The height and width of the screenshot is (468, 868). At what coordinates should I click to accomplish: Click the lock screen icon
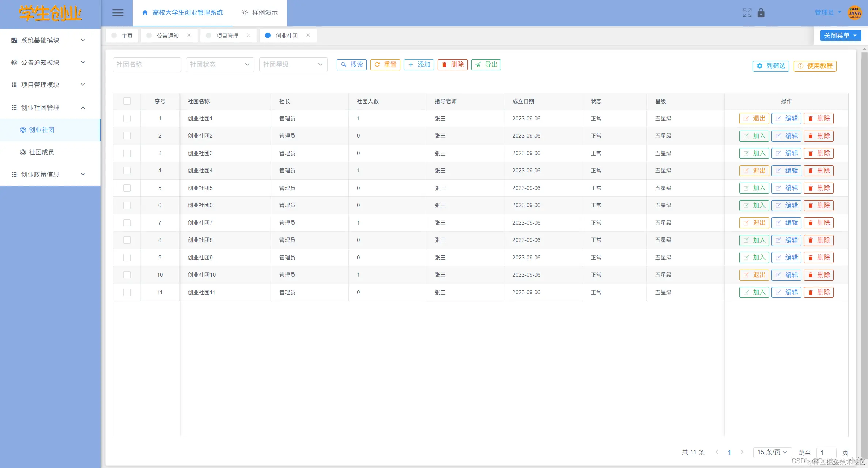[x=761, y=13]
